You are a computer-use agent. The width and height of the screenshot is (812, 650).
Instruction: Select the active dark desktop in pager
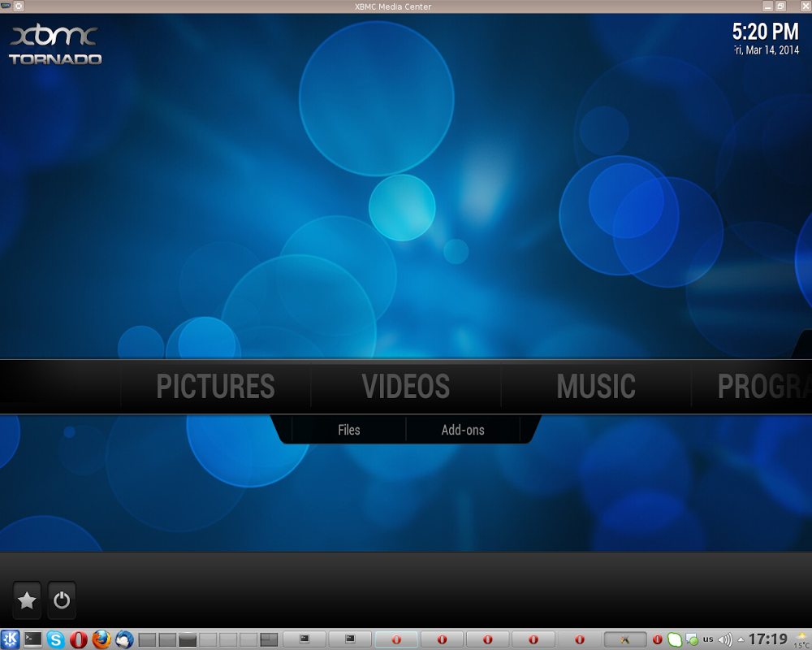(x=188, y=639)
